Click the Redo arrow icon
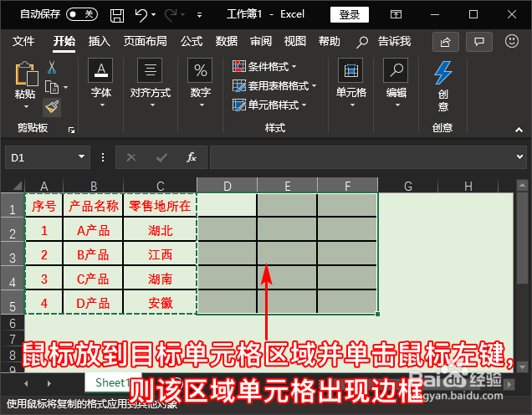Image resolution: width=532 pixels, height=415 pixels. tap(171, 15)
